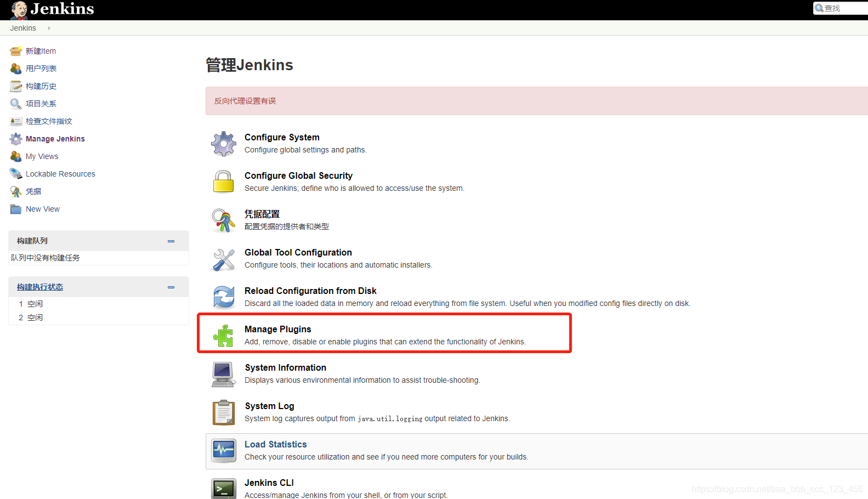The image size is (868, 499).
Task: Click 队列中没有构建任务 queue message
Action: point(46,258)
